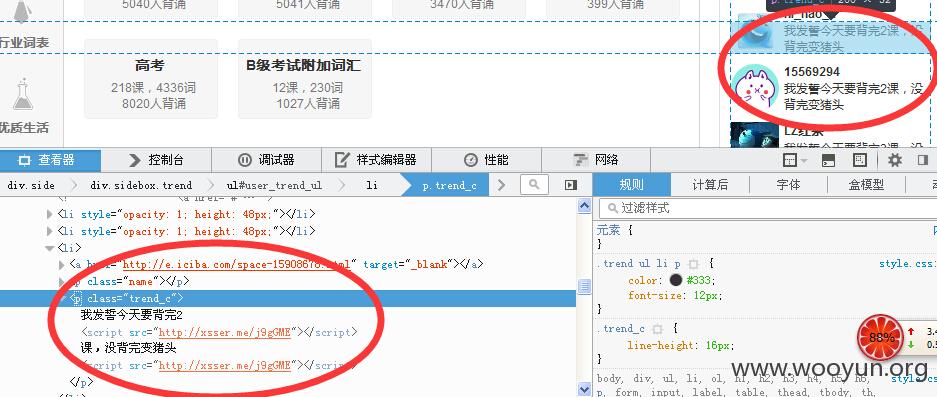The image size is (937, 397).
Task: Expand the a href e.iciba.com node
Action: click(62, 264)
